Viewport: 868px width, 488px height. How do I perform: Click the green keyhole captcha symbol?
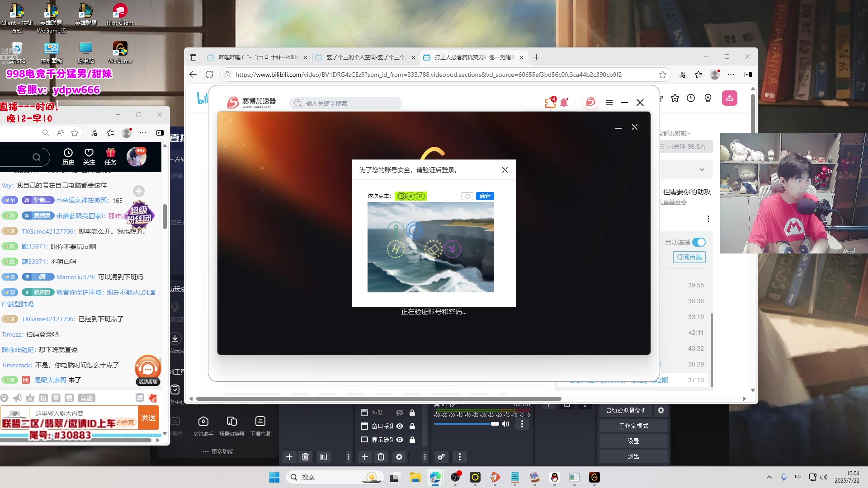[x=396, y=230]
